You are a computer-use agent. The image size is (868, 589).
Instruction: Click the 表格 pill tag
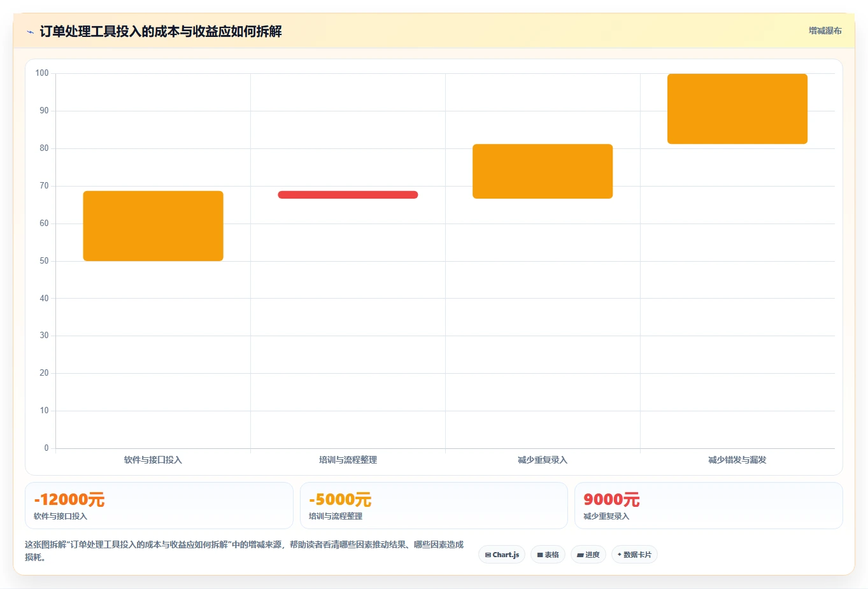548,555
